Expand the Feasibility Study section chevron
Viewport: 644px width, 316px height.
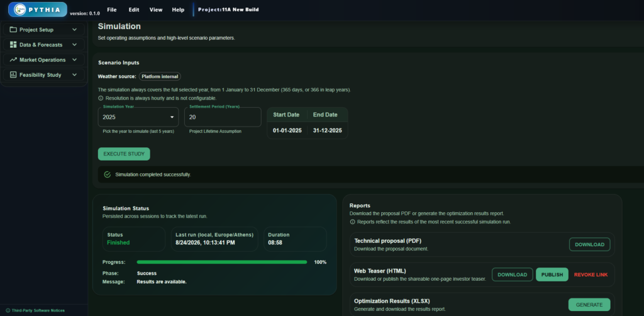pyautogui.click(x=74, y=75)
